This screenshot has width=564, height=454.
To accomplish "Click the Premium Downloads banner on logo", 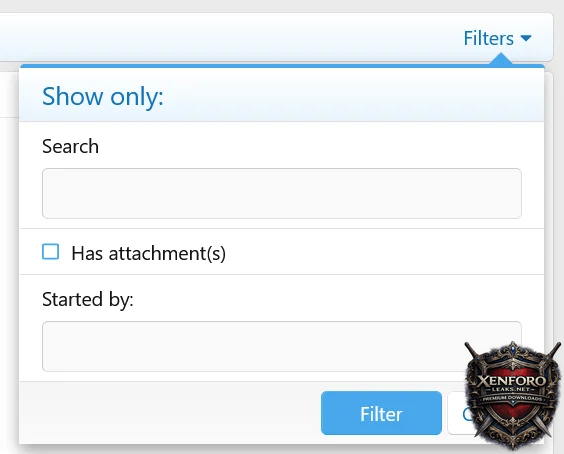I will click(x=512, y=399).
